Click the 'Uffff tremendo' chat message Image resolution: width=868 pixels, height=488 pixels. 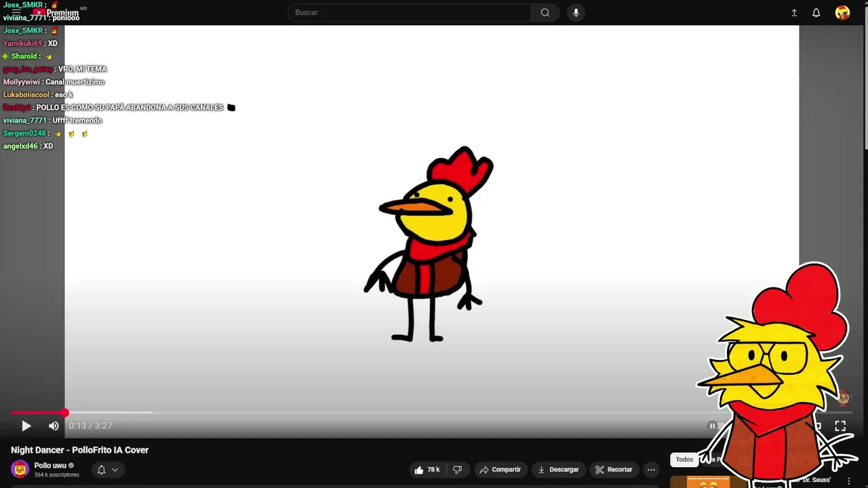coord(77,121)
